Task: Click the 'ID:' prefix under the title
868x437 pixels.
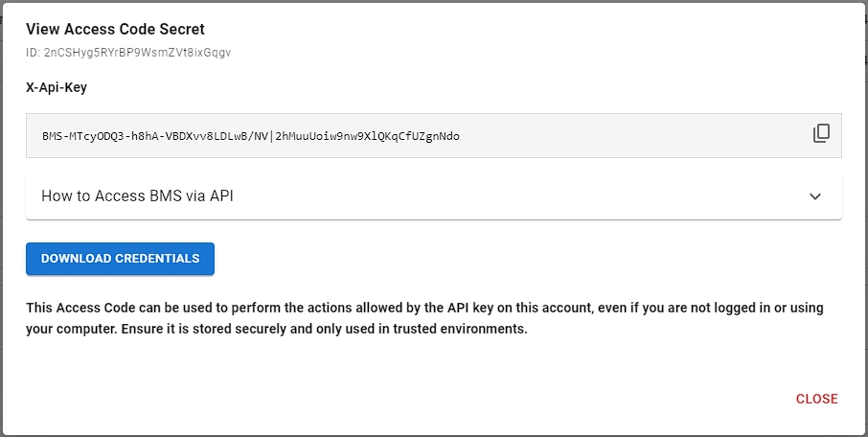Action: (x=33, y=53)
